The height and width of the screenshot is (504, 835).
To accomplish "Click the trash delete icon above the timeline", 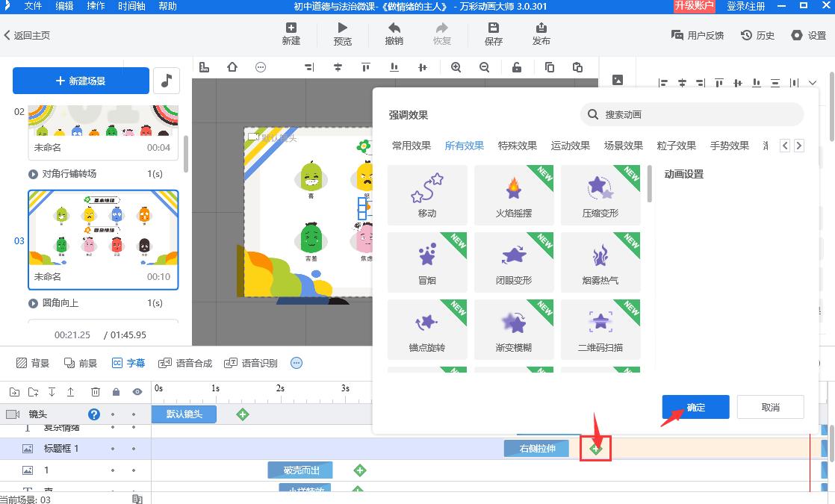I will click(96, 391).
